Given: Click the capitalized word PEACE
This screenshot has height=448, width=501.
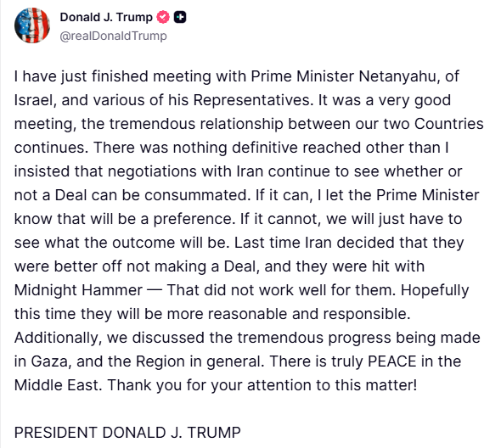Looking at the screenshot, I should (x=392, y=361).
